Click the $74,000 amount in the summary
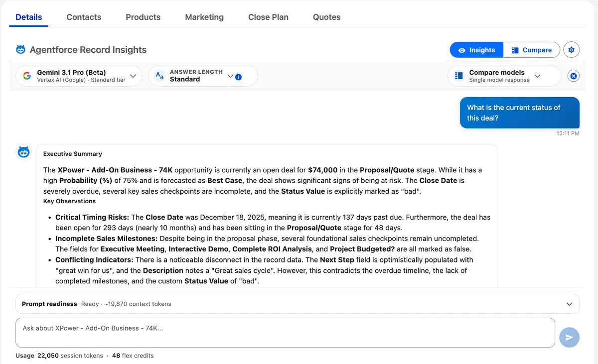Screen dimensions: 598x364 coord(323,170)
